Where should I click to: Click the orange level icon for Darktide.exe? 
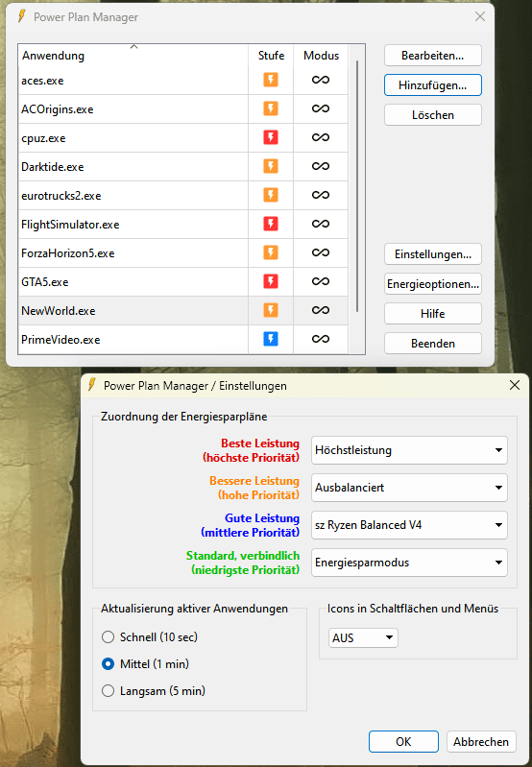click(x=271, y=166)
